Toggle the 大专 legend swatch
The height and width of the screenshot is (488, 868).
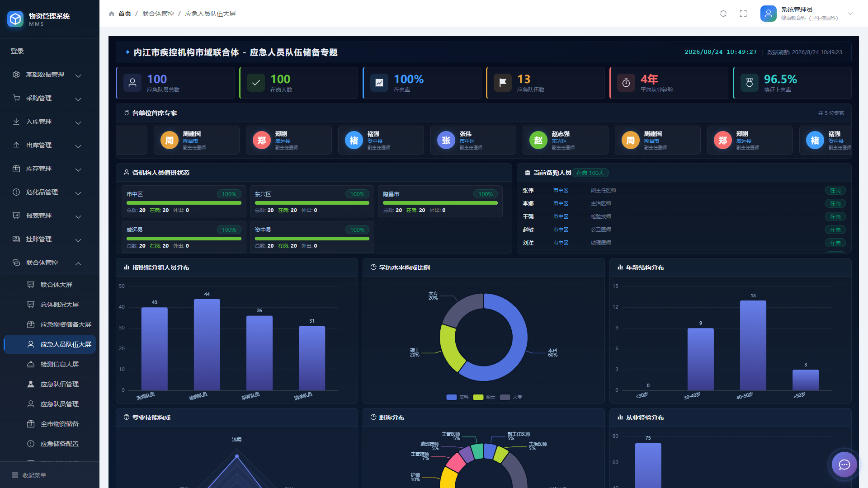point(505,397)
